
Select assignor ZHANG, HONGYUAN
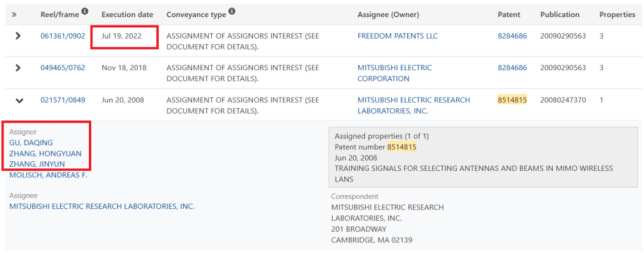point(45,154)
